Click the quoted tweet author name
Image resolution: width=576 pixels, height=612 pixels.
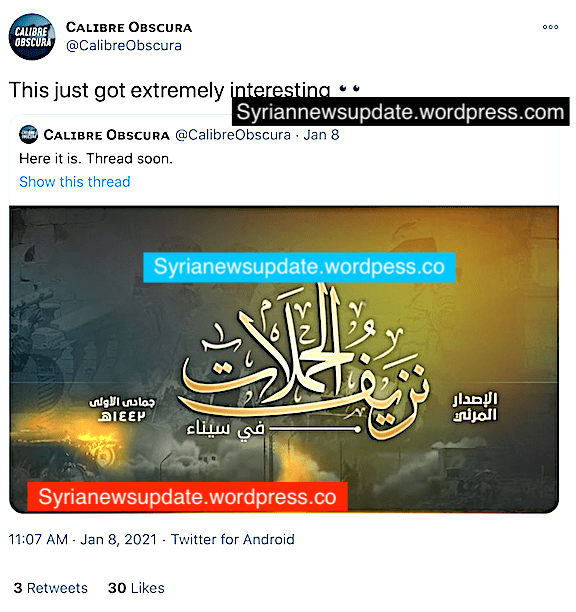tap(107, 135)
